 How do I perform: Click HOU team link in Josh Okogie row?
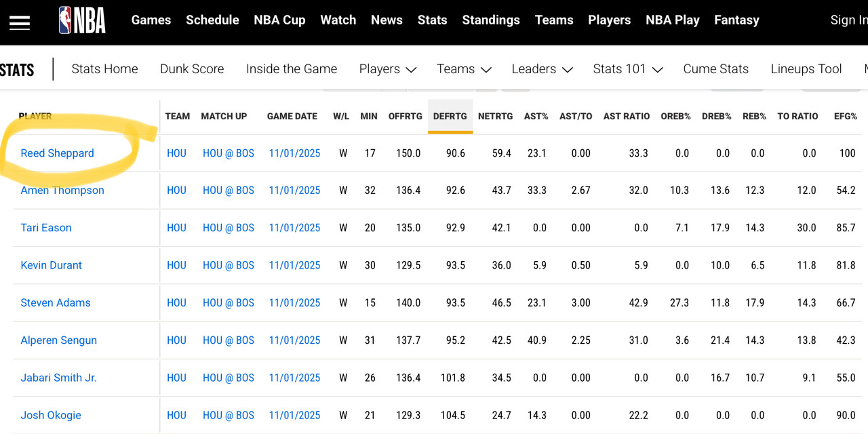[176, 415]
